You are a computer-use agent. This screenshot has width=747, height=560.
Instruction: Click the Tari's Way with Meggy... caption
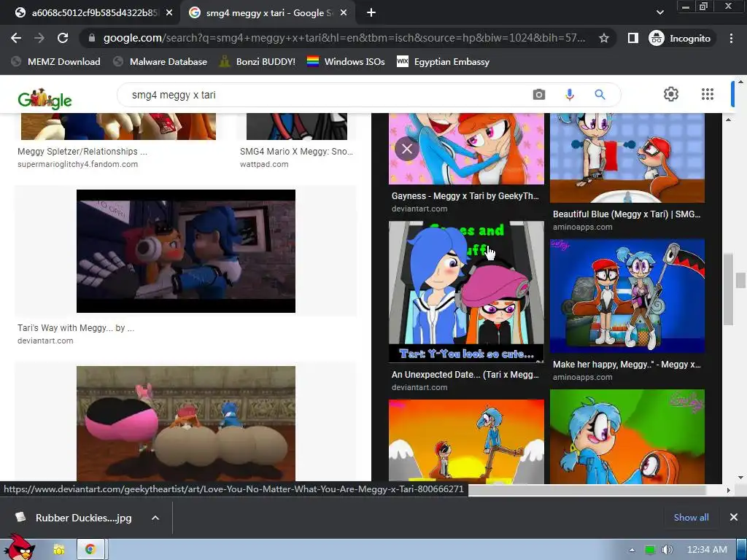pos(76,327)
